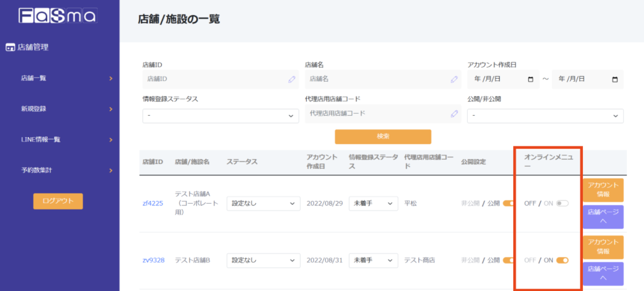Screen dimensions: 644x291
Task: Open ステータス dropdown for テスト店舗A
Action: pyautogui.click(x=263, y=204)
